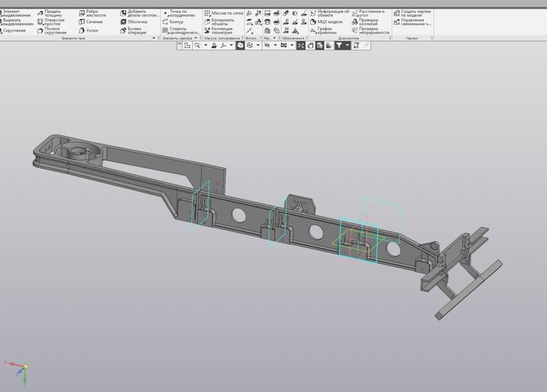
Task: Click the hide objects eye icon
Action: (267, 46)
